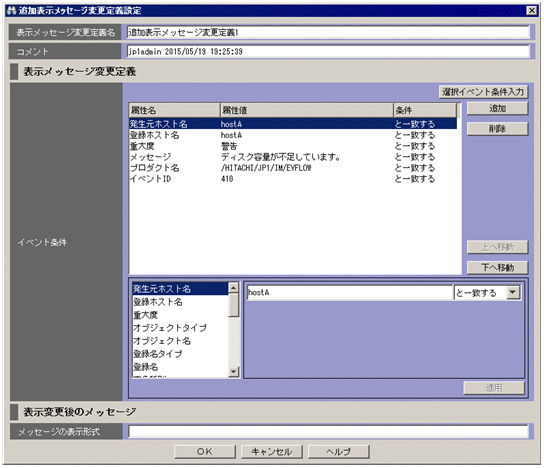Screen dimensions: 544x468
Task: Click the binoculars icon in the title bar
Action: [11, 10]
